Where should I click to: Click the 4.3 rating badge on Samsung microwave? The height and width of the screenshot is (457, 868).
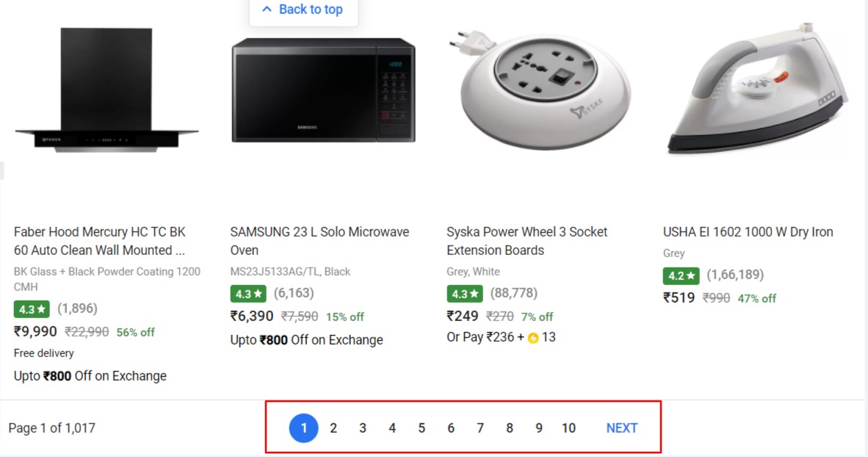[x=248, y=294]
